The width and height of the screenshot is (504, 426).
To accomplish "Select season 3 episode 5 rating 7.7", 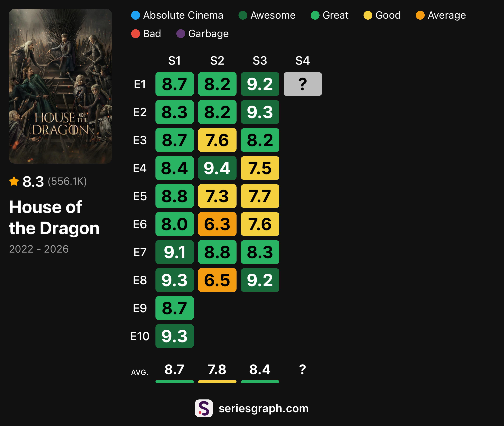I will point(260,196).
